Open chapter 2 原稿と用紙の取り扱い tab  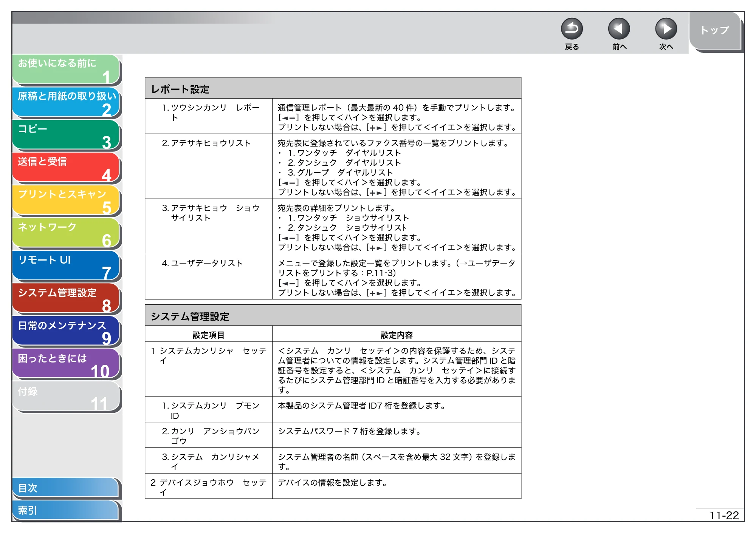coord(66,102)
